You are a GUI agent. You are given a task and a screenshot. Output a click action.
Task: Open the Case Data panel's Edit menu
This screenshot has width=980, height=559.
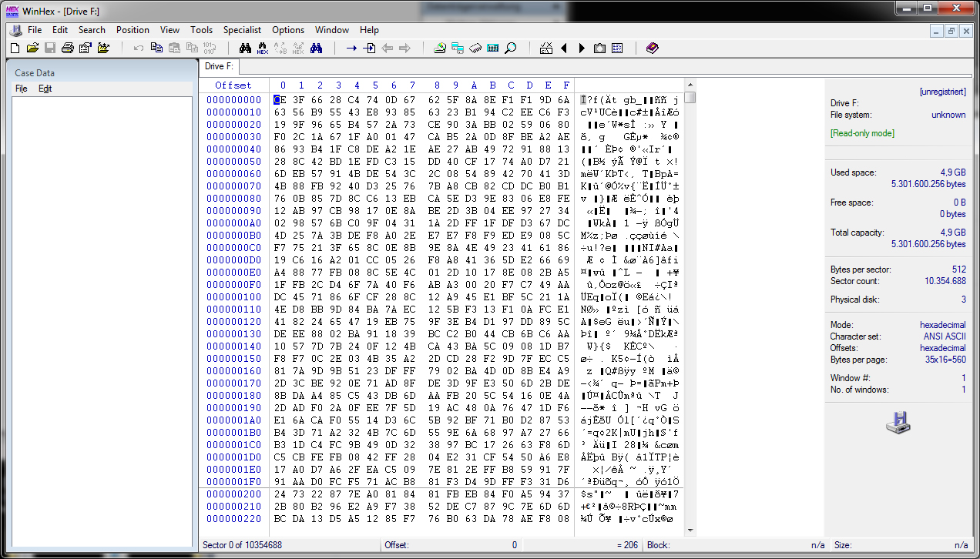[x=45, y=89]
